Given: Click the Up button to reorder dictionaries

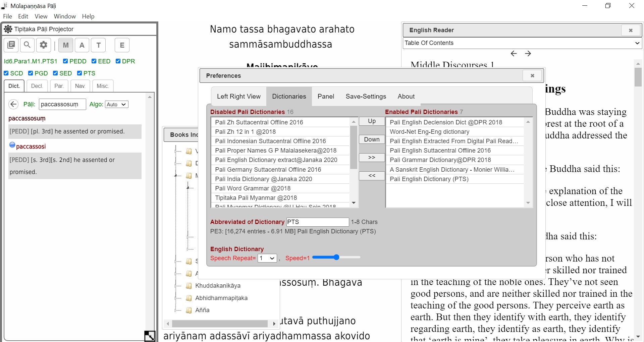Looking at the screenshot, I should coord(372,121).
